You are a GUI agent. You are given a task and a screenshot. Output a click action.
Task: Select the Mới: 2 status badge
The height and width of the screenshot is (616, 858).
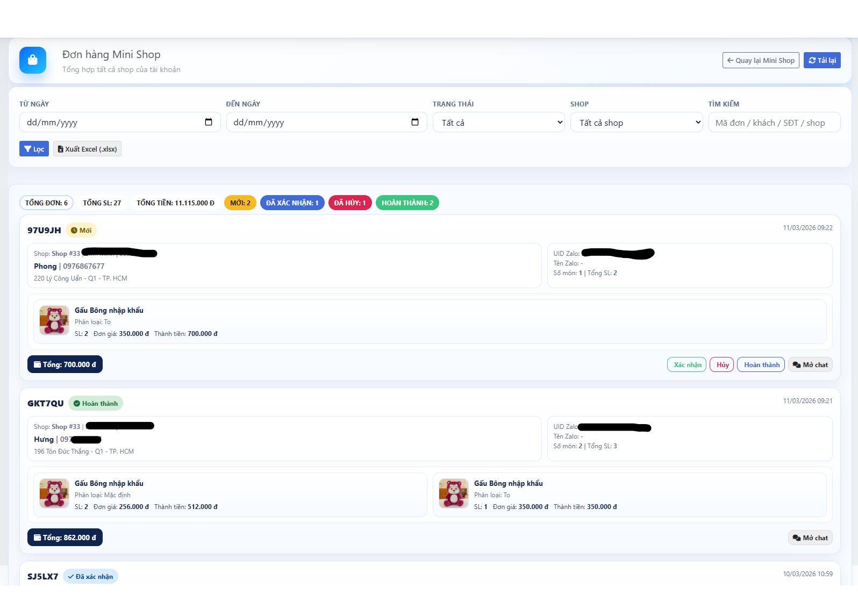(x=240, y=203)
